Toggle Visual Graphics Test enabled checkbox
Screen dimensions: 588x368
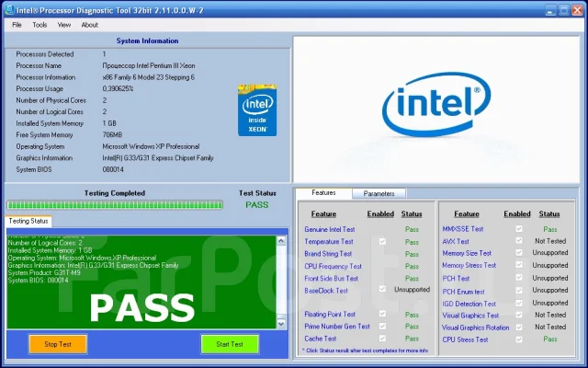519,315
